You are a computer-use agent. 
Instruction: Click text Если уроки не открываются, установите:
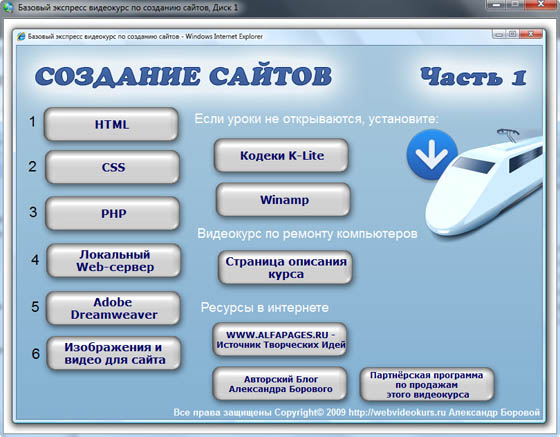pos(316,119)
